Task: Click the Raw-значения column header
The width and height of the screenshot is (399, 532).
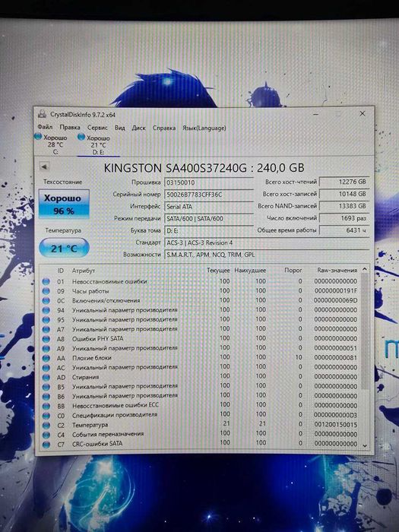Action: (337, 271)
